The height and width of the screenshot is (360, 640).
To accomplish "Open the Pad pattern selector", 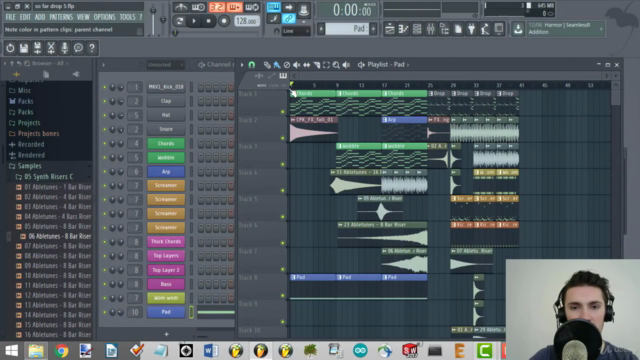I will click(x=347, y=29).
